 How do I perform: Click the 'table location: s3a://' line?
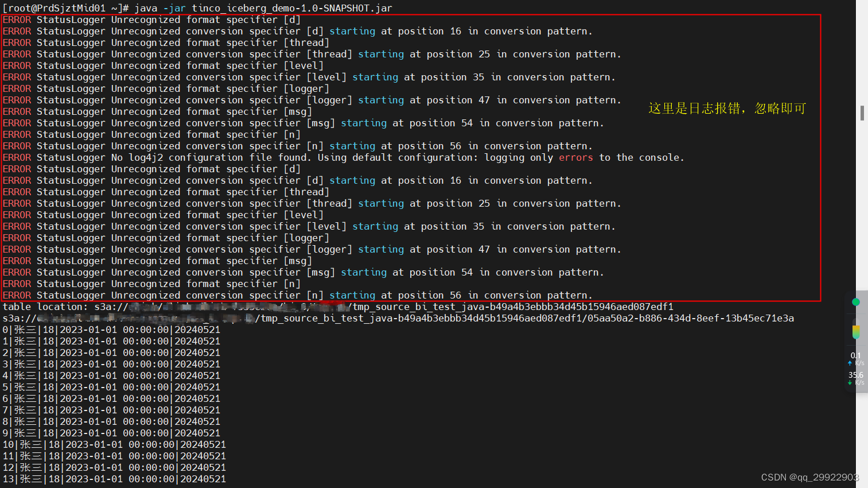click(x=338, y=307)
